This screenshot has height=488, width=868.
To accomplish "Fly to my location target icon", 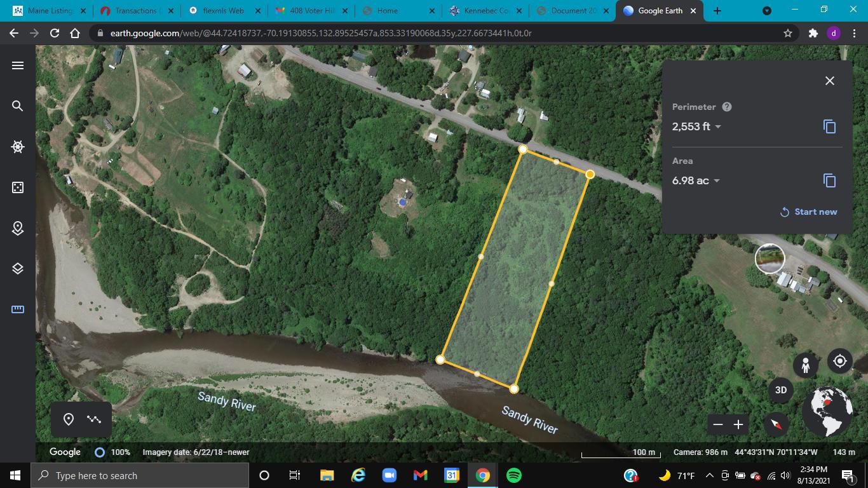I will click(840, 361).
